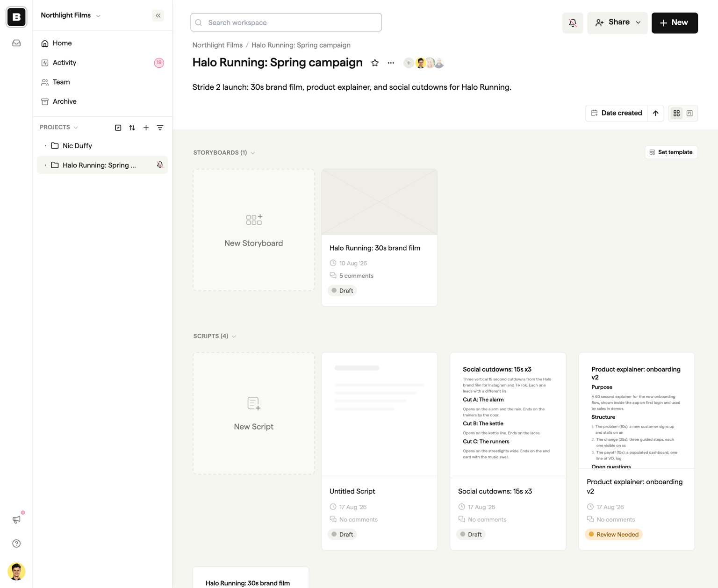The image size is (718, 588).
Task: Click Draft status on Social cutdowns script
Action: pos(471,534)
